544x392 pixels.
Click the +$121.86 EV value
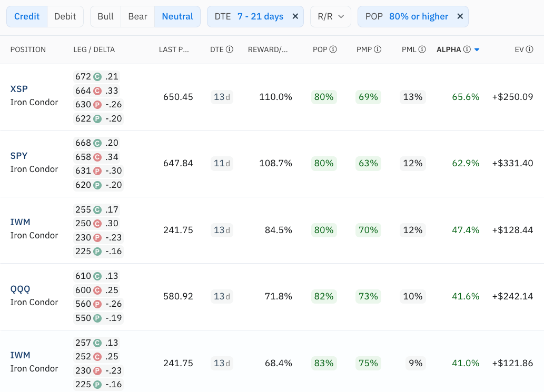point(512,363)
